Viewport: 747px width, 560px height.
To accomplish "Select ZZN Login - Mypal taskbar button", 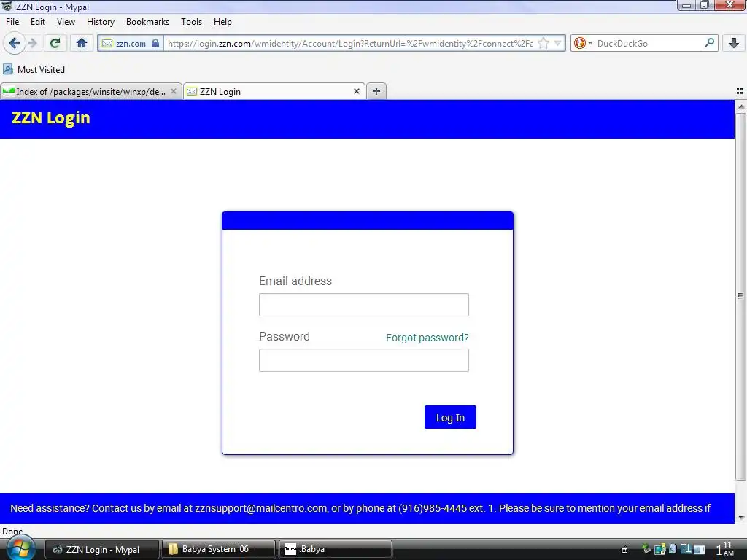I will [102, 550].
